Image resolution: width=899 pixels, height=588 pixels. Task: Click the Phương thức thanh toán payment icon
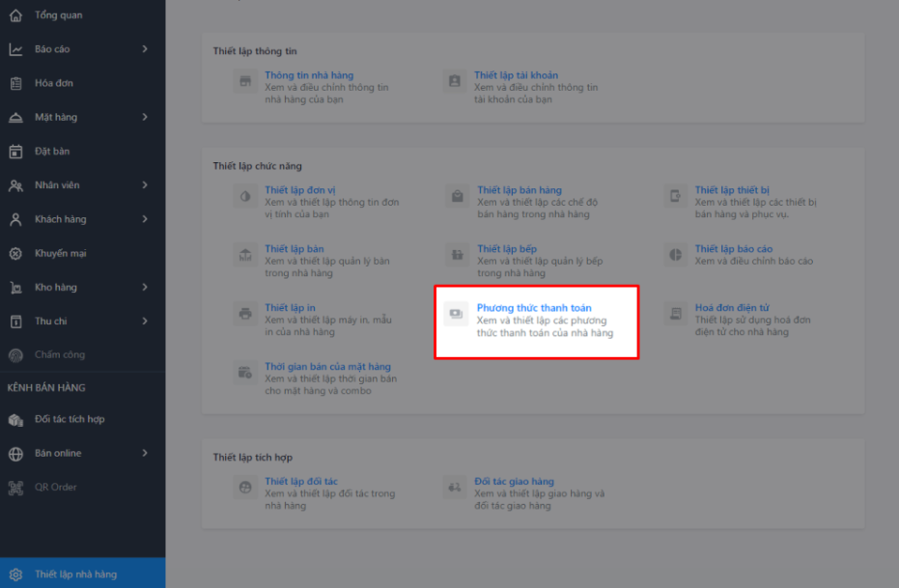(x=457, y=314)
